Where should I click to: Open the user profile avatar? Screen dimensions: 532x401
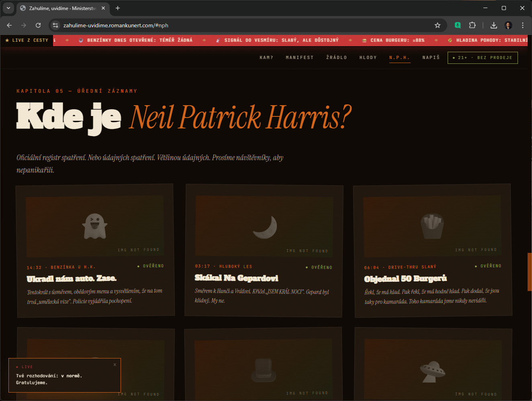(x=508, y=25)
